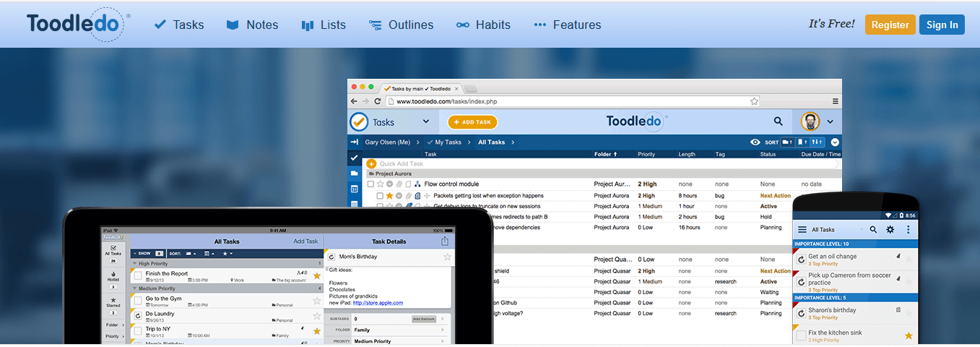Open the round dropdown arrow after sort buttons
The width and height of the screenshot is (980, 347).
(835, 142)
